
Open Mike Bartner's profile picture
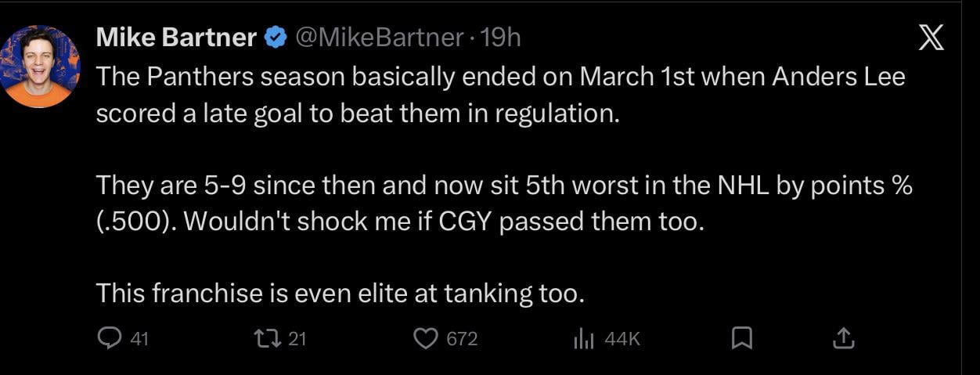click(40, 67)
